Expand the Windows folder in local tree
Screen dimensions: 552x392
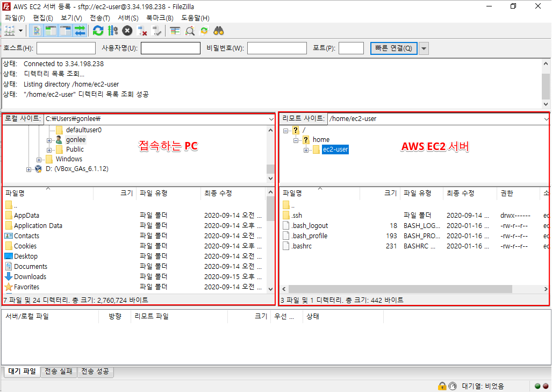39,160
